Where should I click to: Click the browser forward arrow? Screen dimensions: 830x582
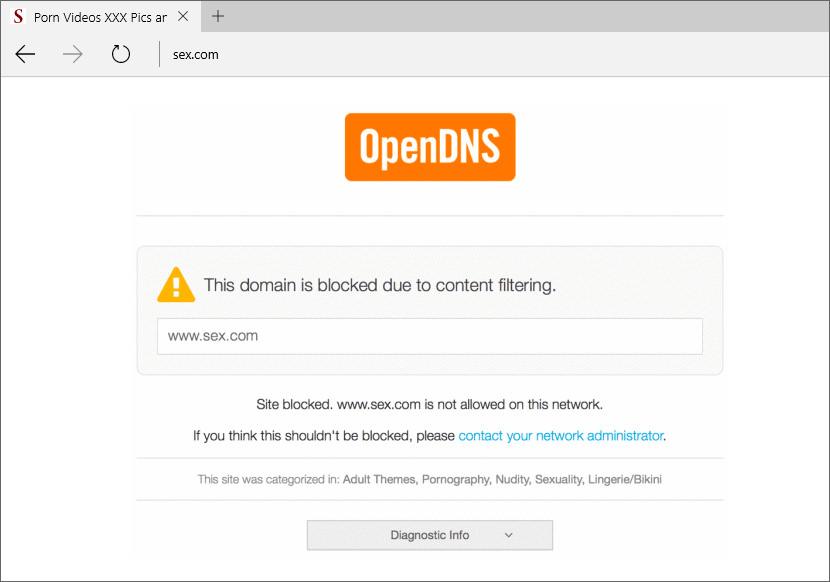[73, 54]
